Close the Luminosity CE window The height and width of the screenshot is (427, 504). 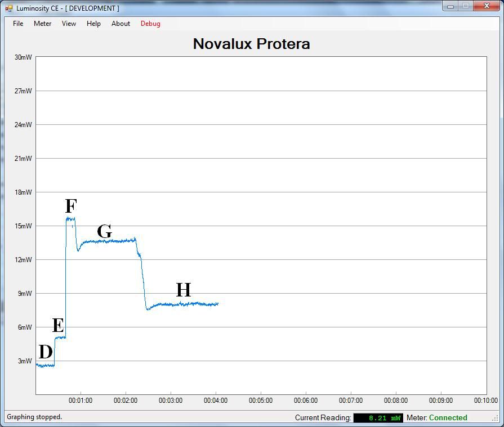pos(487,6)
